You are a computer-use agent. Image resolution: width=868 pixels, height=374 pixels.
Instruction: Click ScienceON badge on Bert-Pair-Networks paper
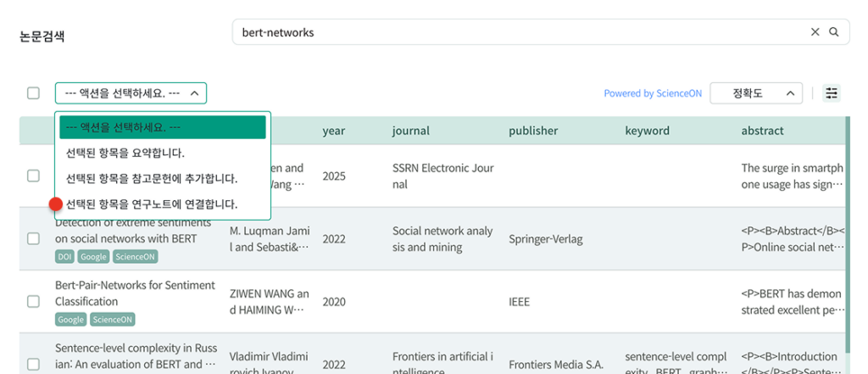111,320
